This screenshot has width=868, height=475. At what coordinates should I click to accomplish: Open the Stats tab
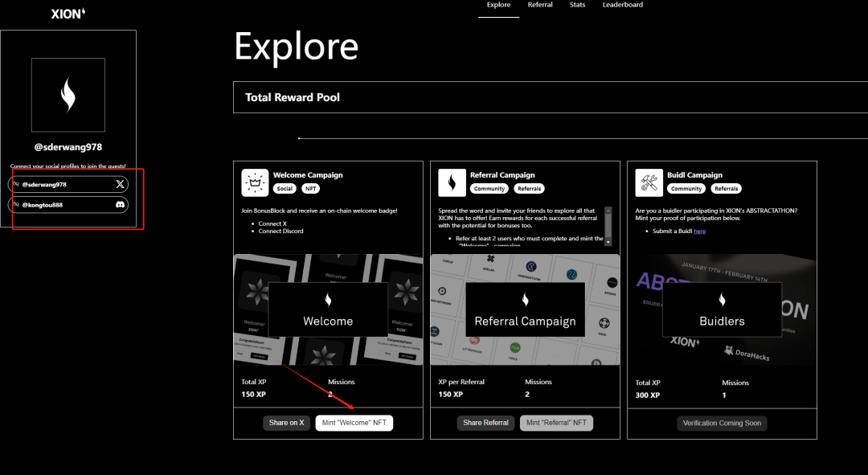[577, 5]
